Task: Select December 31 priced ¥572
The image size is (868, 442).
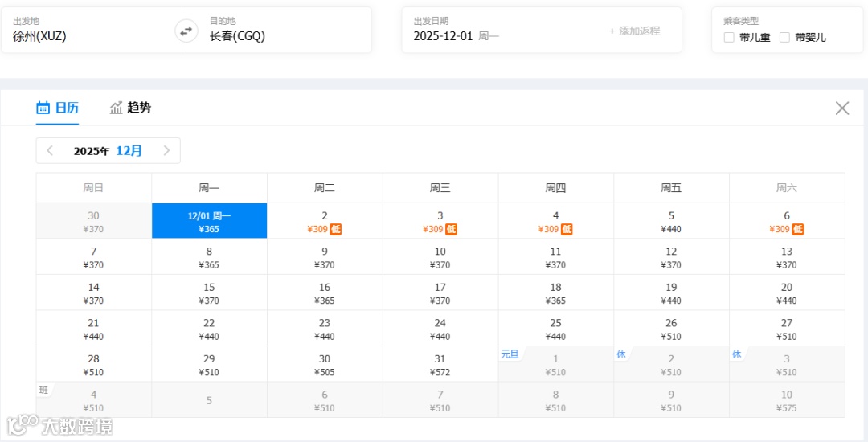Action: 440,365
